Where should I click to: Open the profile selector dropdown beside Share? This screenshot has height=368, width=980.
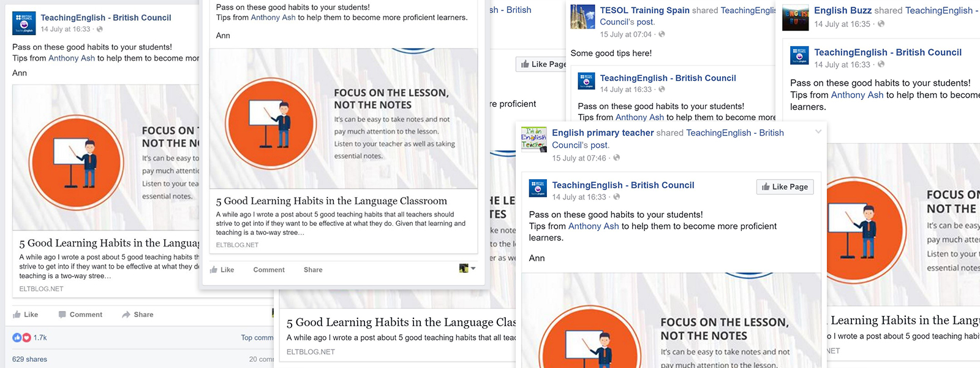pos(468,269)
